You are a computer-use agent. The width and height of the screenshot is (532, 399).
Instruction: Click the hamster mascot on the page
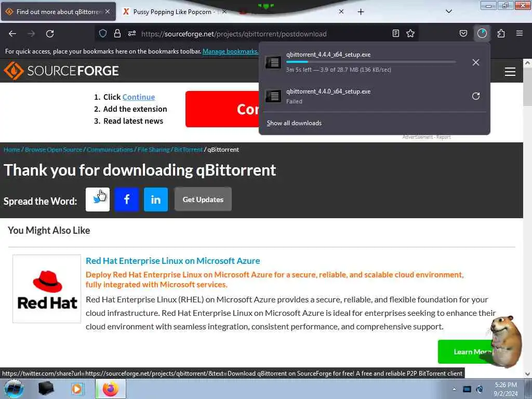pyautogui.click(x=506, y=341)
